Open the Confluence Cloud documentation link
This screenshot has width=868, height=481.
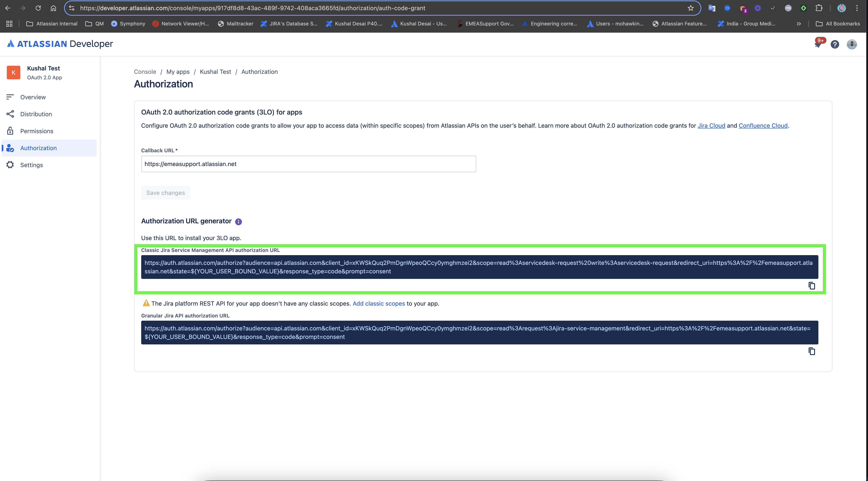(763, 125)
